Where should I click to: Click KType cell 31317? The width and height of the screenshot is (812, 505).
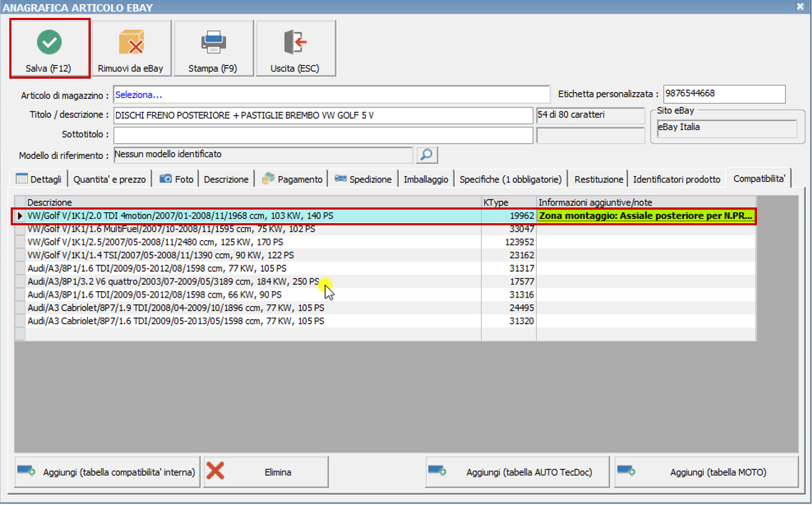pyautogui.click(x=508, y=268)
